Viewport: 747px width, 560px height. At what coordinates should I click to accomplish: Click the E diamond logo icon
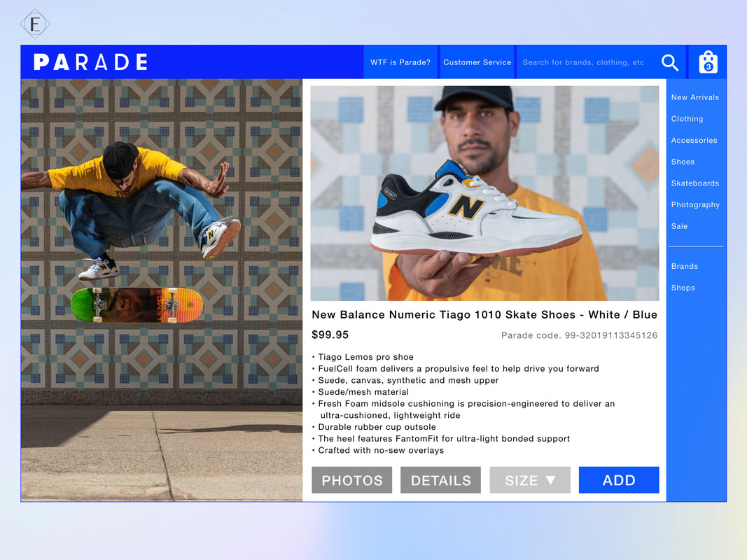[35, 24]
